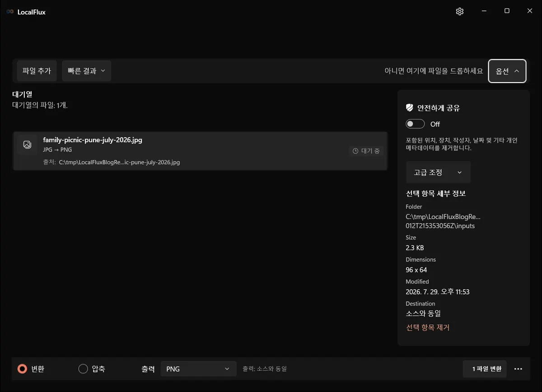
Task: Click the image file type icon
Action: 27,144
